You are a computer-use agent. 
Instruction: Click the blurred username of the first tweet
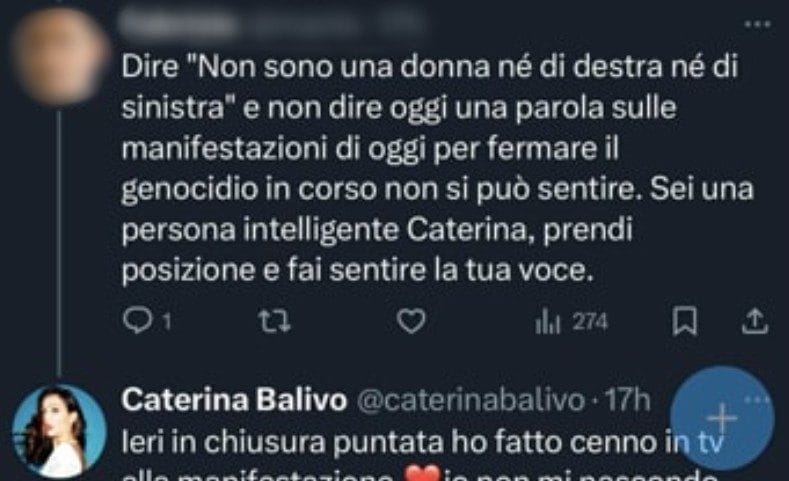coord(272,23)
